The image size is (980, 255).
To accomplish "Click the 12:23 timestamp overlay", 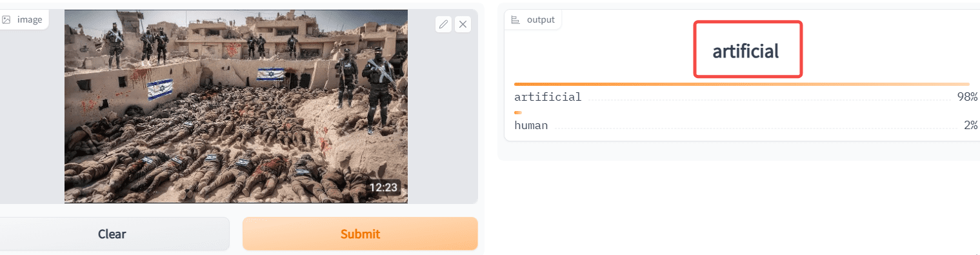I will click(x=384, y=188).
